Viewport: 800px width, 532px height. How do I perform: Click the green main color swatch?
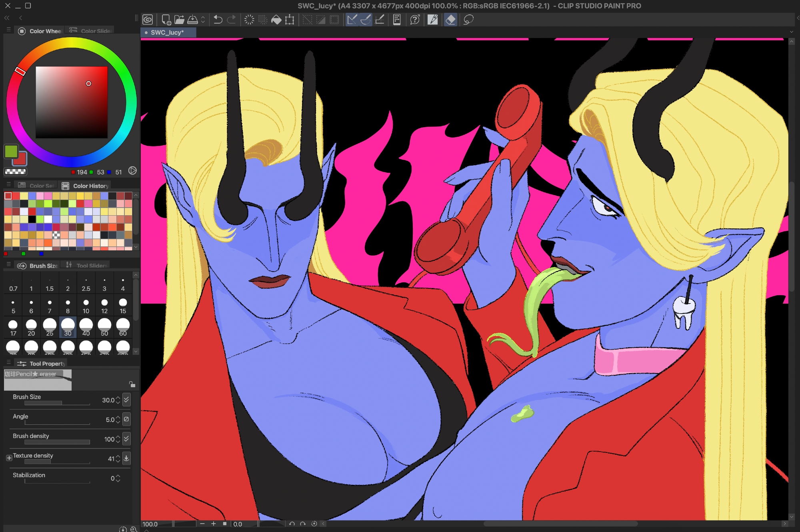[x=11, y=151]
